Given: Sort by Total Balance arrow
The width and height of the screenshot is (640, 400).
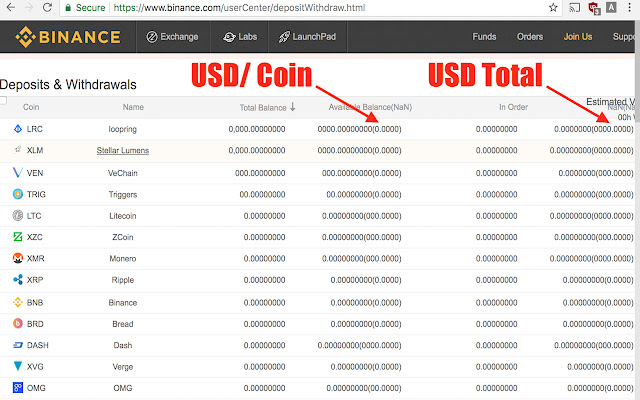Looking at the screenshot, I should [292, 107].
